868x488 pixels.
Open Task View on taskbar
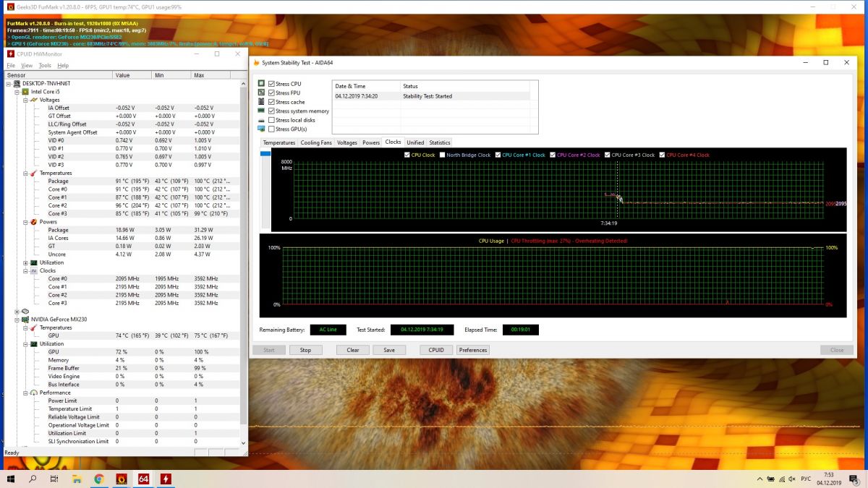pos(54,479)
